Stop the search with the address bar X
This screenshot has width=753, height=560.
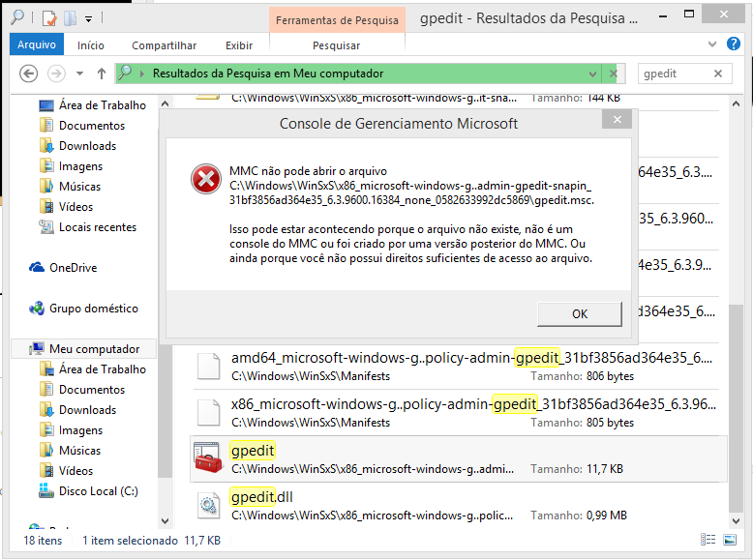coord(614,74)
